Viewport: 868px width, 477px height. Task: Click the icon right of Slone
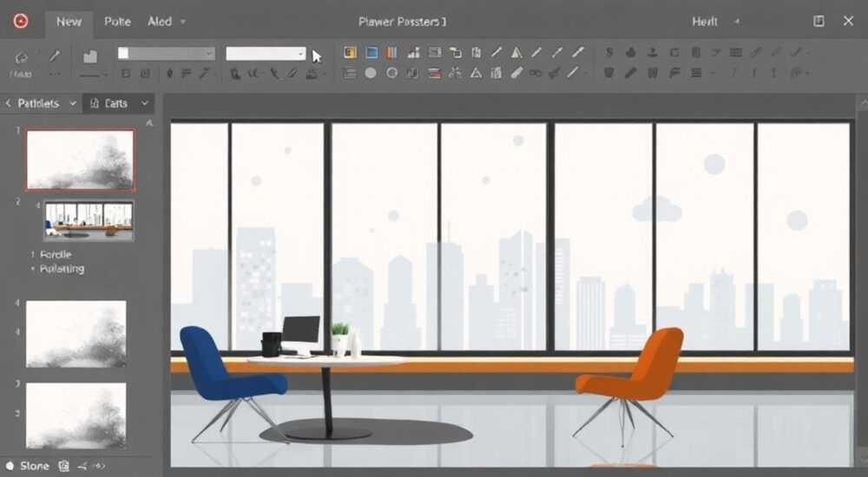click(x=64, y=466)
